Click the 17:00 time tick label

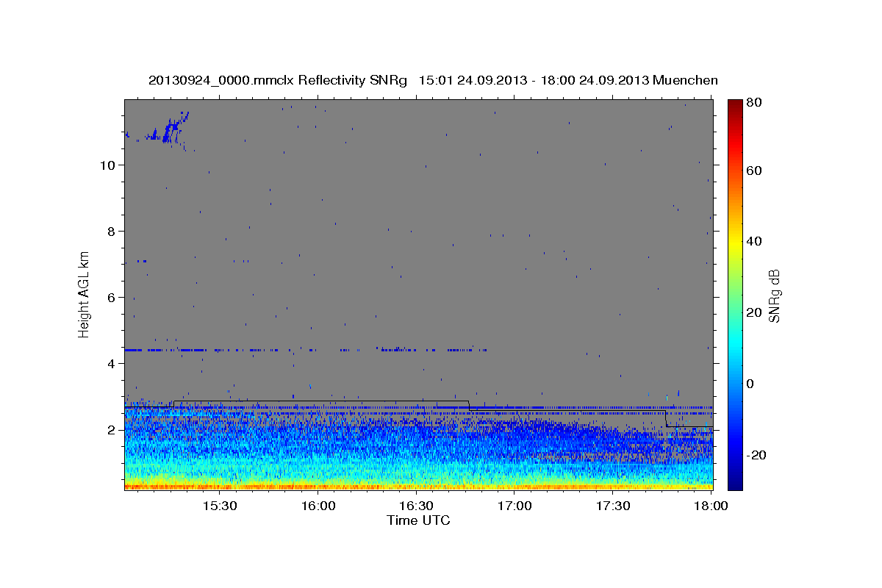(515, 506)
